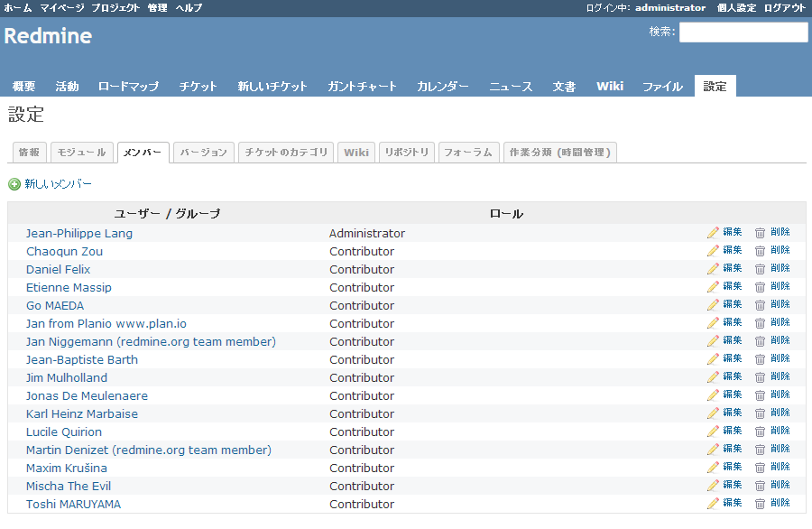Click trash icon for Mischa The Evil
The image size is (812, 529).
point(760,486)
